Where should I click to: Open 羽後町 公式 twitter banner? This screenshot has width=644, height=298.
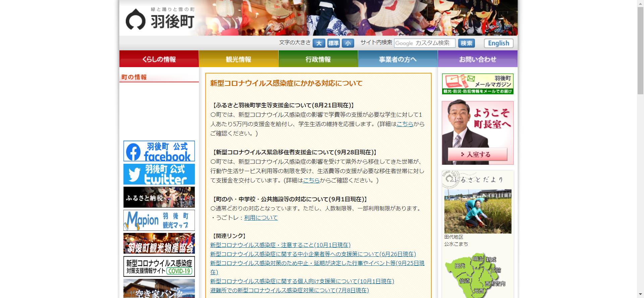pos(159,174)
